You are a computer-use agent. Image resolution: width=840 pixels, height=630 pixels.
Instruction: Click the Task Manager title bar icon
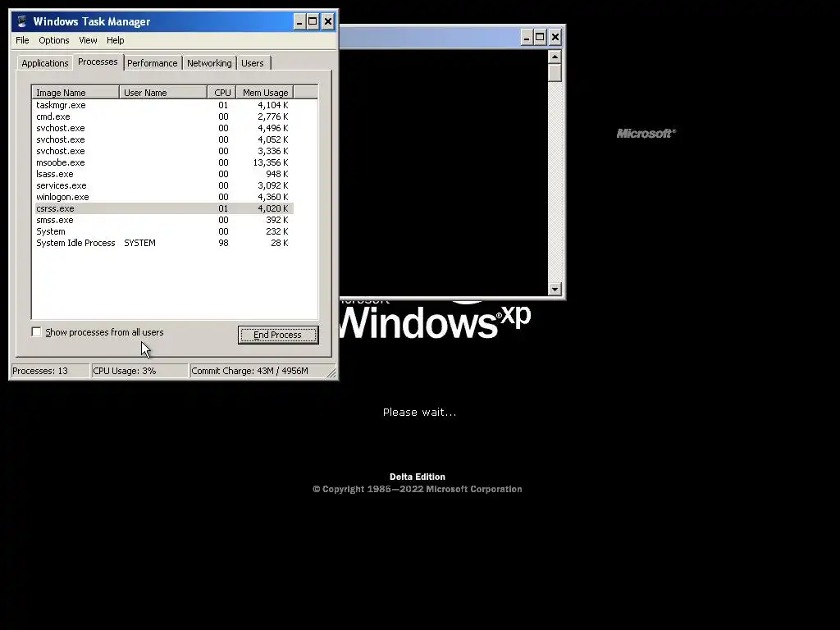coord(22,21)
